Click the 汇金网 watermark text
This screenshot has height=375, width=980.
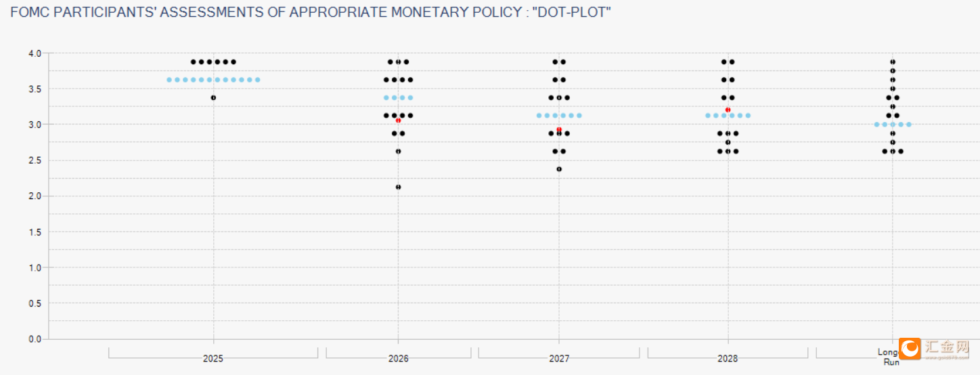946,348
